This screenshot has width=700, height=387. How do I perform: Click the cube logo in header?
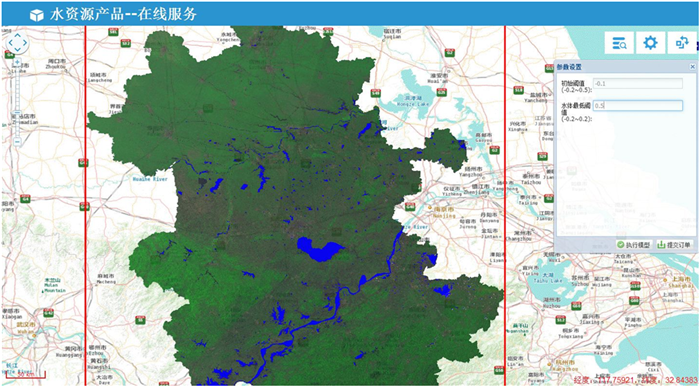click(37, 15)
